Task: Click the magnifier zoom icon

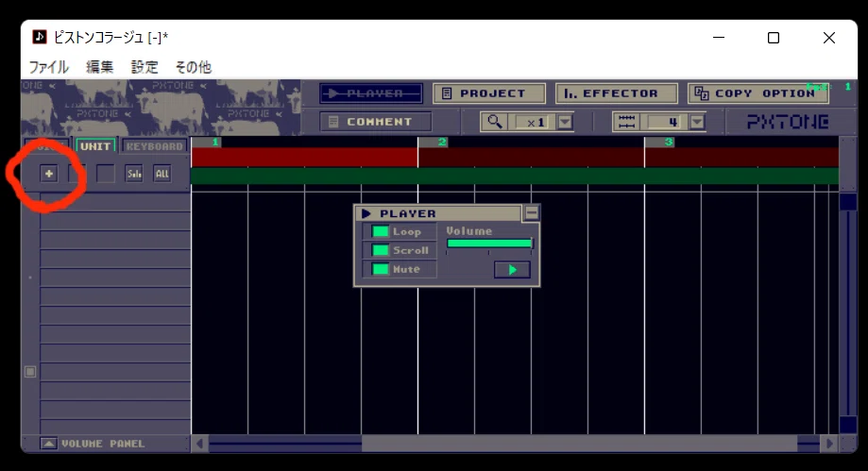Action: click(495, 122)
